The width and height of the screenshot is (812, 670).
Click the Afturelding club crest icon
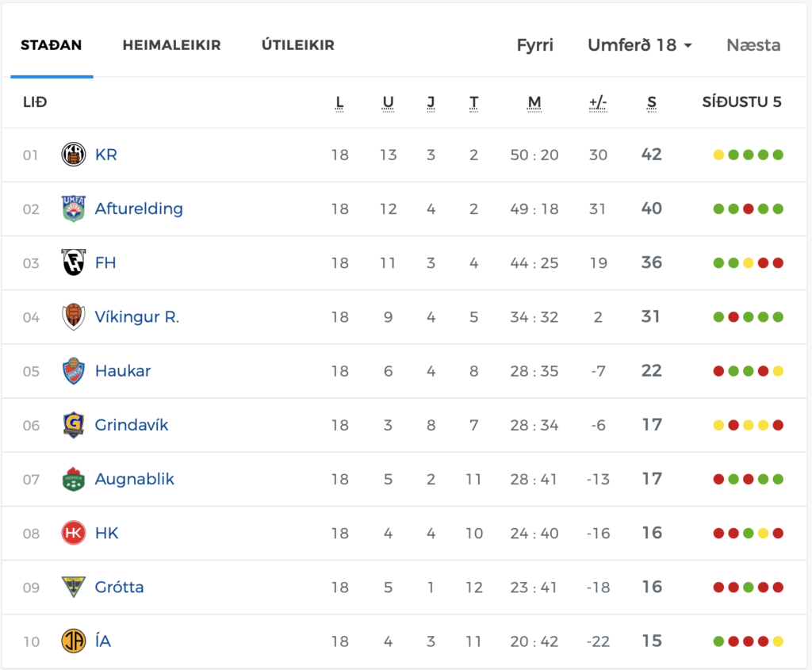click(x=74, y=209)
